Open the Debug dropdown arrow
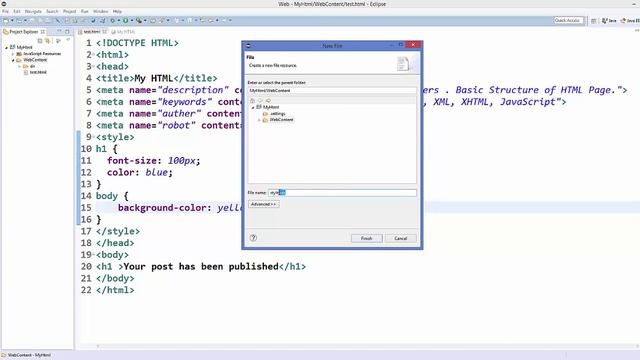Screen dimensions: 640x360 119,20
